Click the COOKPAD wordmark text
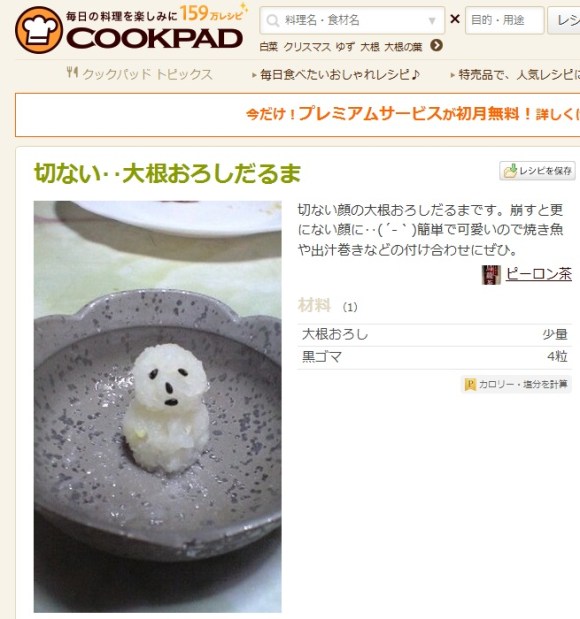The image size is (580, 619). [x=154, y=39]
